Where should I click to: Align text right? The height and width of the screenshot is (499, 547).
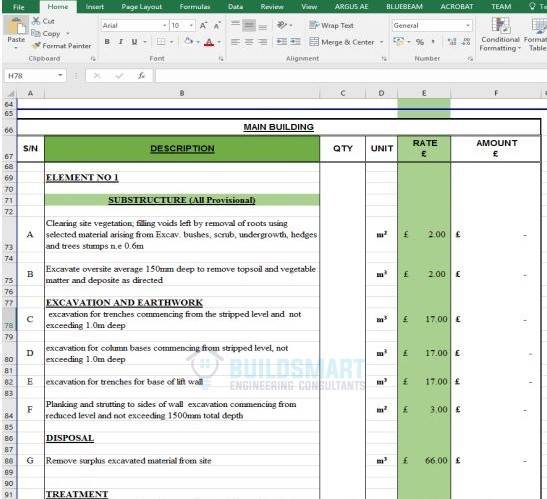click(263, 42)
